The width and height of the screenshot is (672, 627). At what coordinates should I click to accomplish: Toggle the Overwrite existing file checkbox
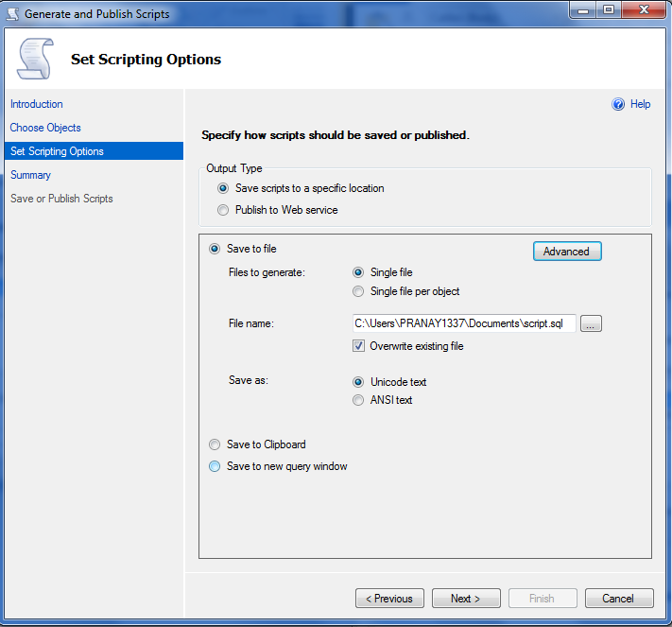358,346
